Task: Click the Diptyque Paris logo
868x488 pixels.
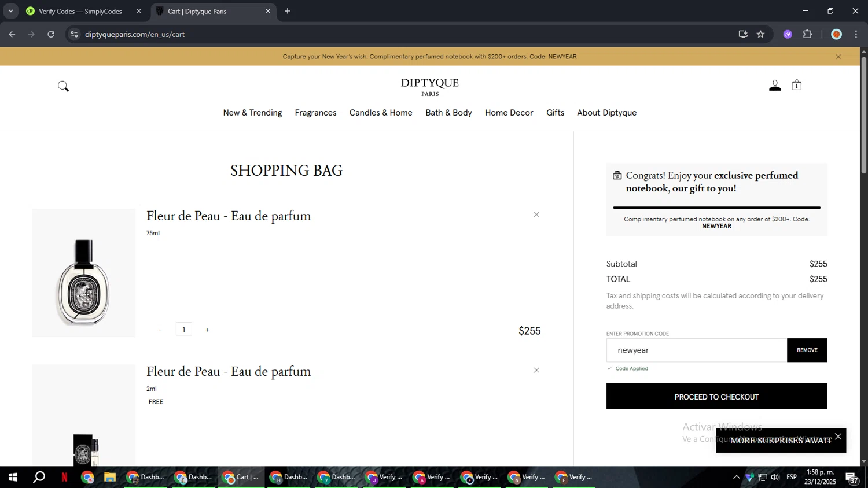Action: click(430, 86)
